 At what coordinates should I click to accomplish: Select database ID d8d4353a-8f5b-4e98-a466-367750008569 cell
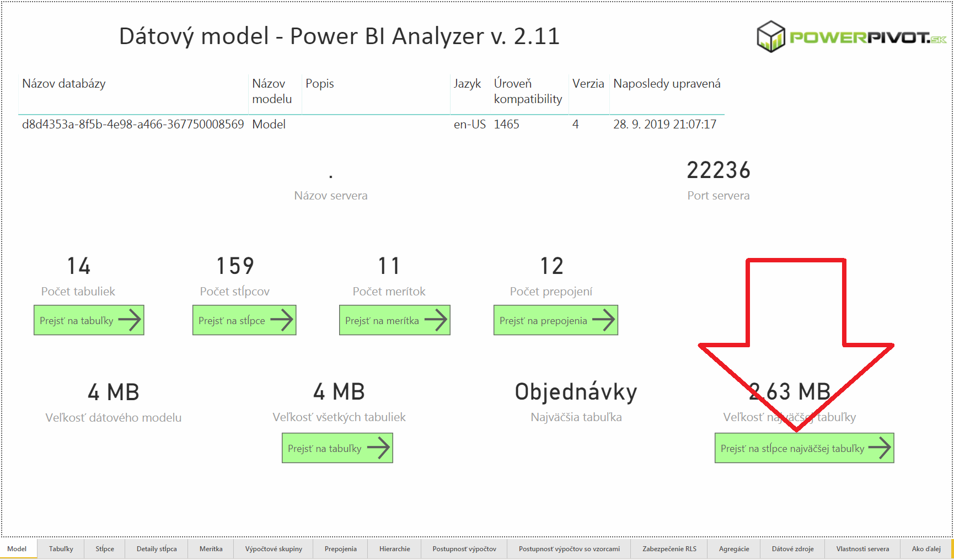pos(133,125)
